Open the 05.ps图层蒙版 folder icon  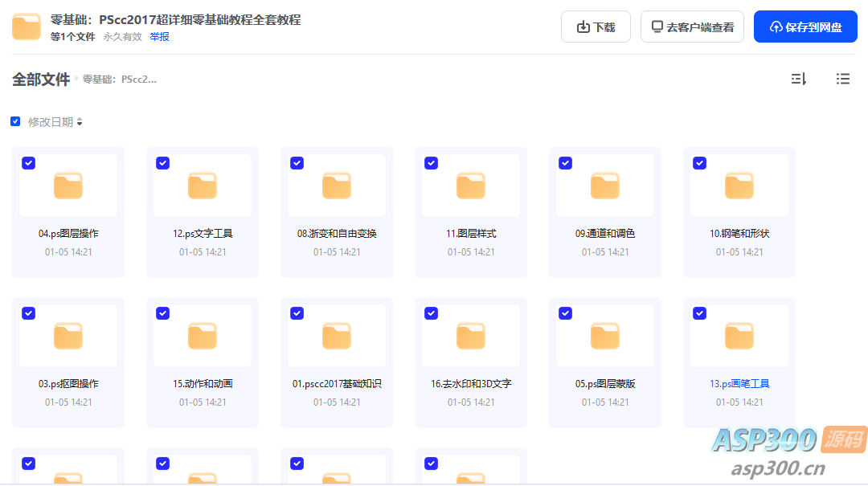pyautogui.click(x=605, y=336)
